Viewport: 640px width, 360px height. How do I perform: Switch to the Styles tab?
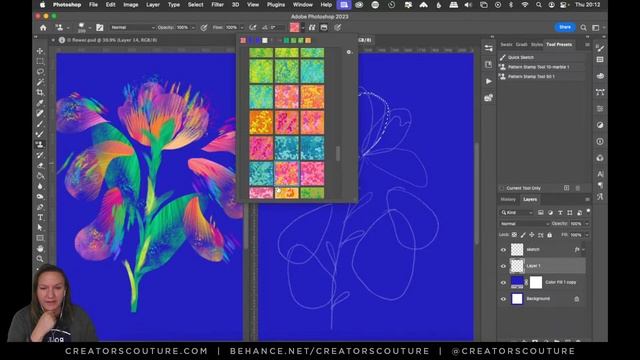[x=537, y=44]
